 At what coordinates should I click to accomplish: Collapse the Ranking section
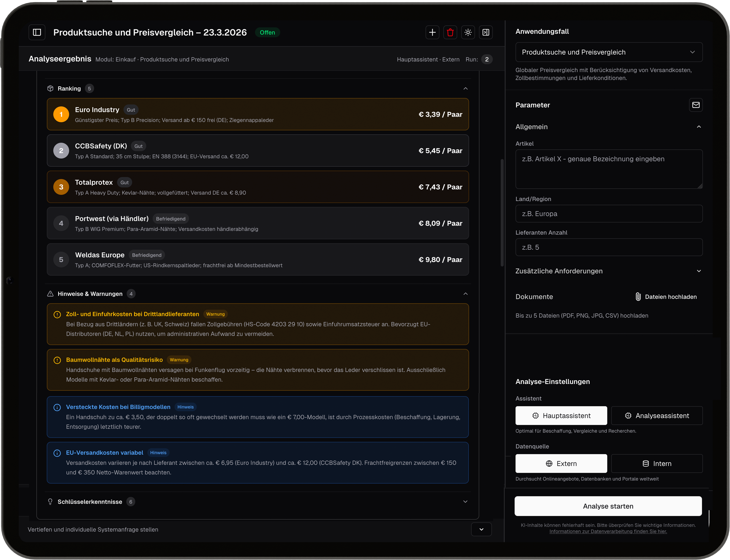(x=465, y=88)
